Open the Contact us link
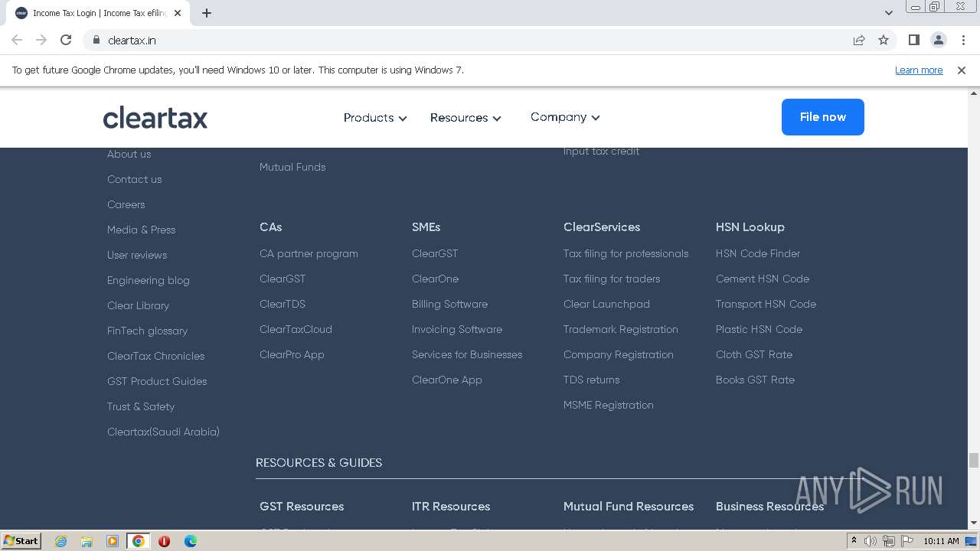Viewport: 980px width, 551px height. click(134, 179)
